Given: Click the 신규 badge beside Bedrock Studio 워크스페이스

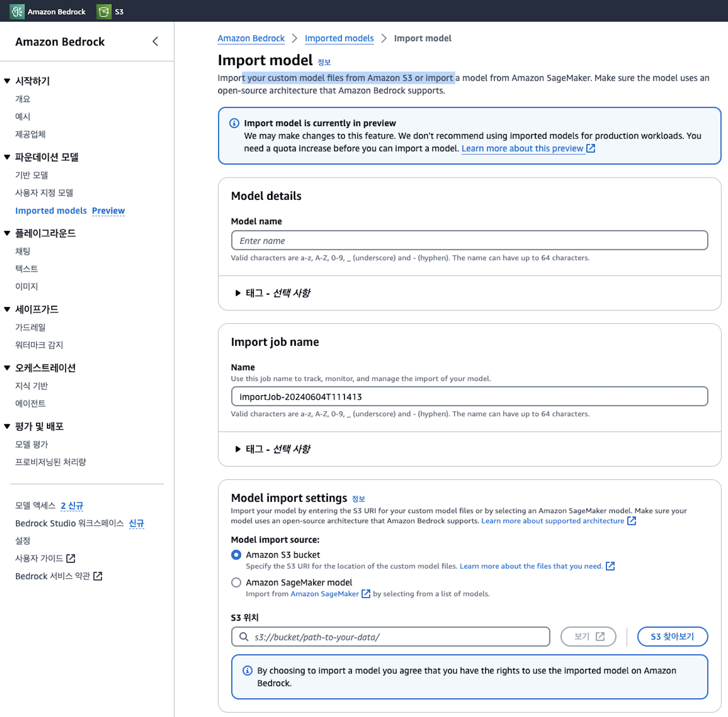Looking at the screenshot, I should coord(136,523).
